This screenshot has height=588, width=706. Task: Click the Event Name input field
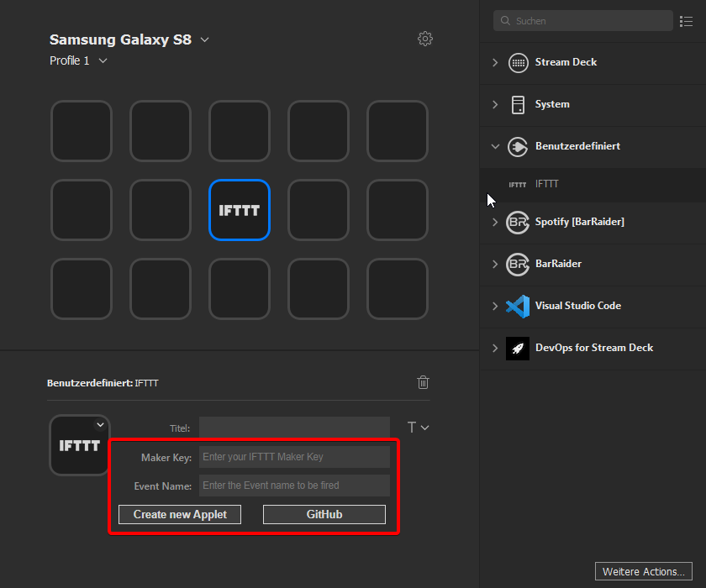[x=294, y=486]
